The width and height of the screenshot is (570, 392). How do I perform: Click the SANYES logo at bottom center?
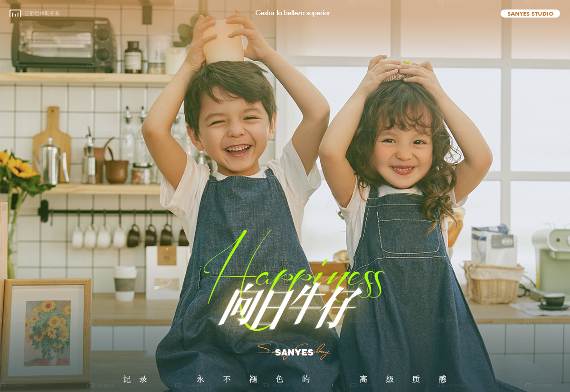click(x=294, y=352)
